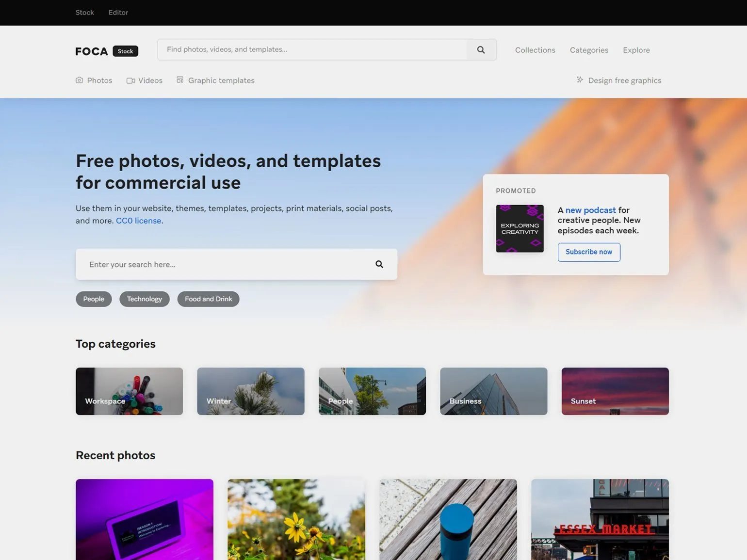
Task: Open the Exploring Creativity podcast cover
Action: (x=520, y=228)
